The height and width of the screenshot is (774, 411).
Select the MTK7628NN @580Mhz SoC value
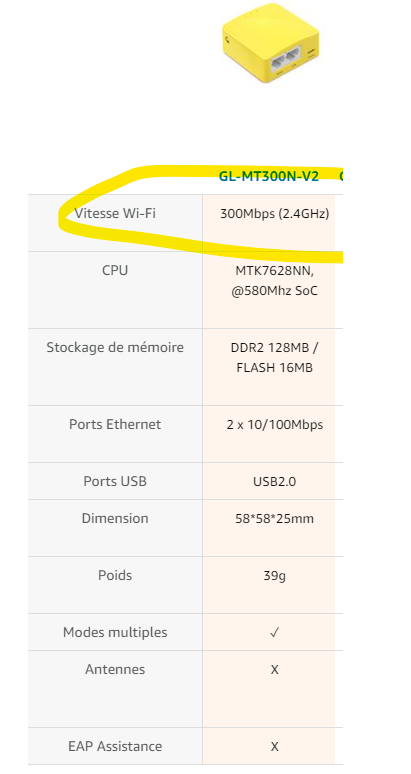click(x=274, y=281)
